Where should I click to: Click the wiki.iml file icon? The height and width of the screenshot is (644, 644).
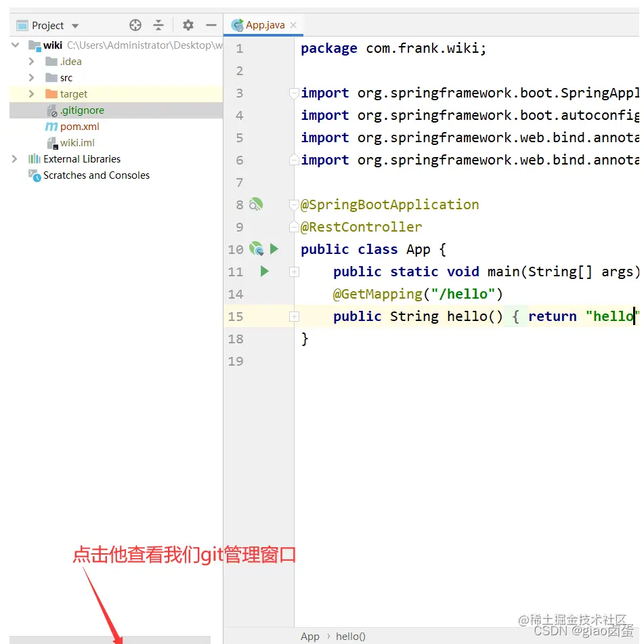pos(52,143)
